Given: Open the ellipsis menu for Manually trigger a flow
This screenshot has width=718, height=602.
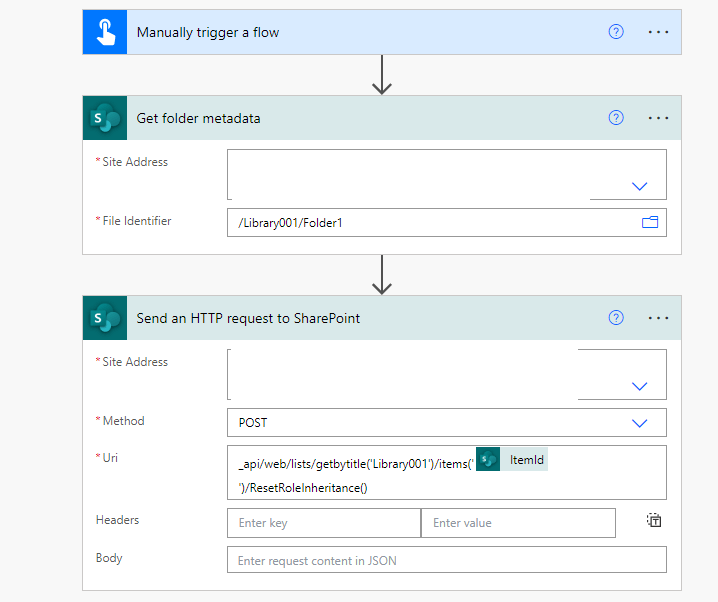Looking at the screenshot, I should [658, 32].
